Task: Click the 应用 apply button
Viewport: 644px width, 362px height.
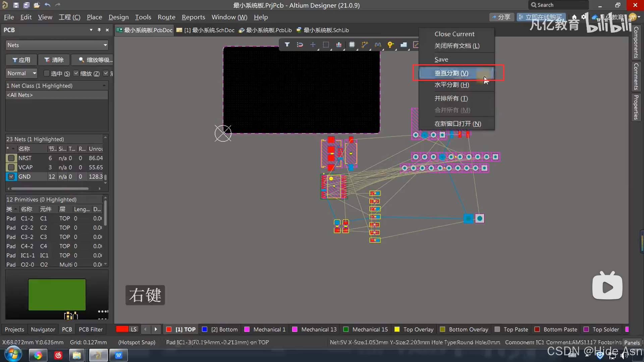Action: [21, 60]
